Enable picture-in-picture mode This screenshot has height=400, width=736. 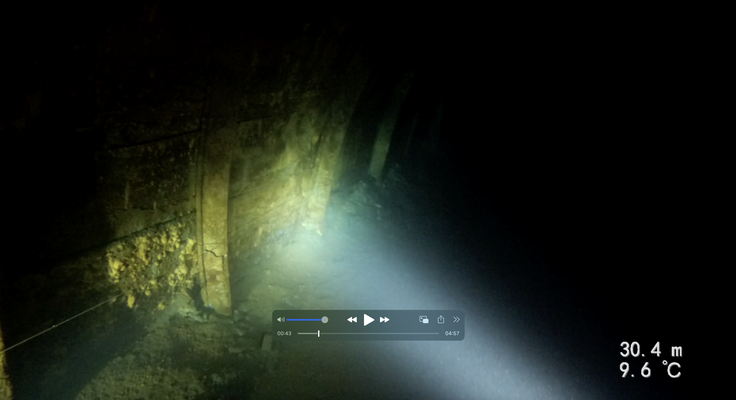pos(423,320)
